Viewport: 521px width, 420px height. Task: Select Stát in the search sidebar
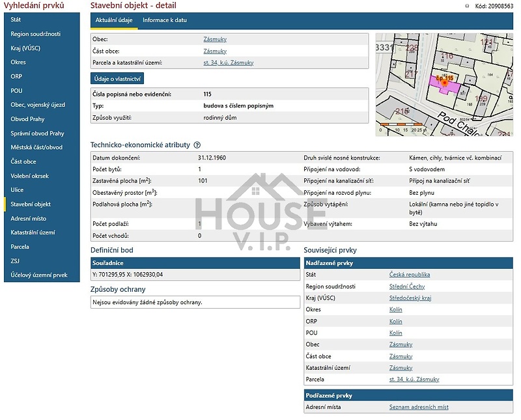coord(16,20)
